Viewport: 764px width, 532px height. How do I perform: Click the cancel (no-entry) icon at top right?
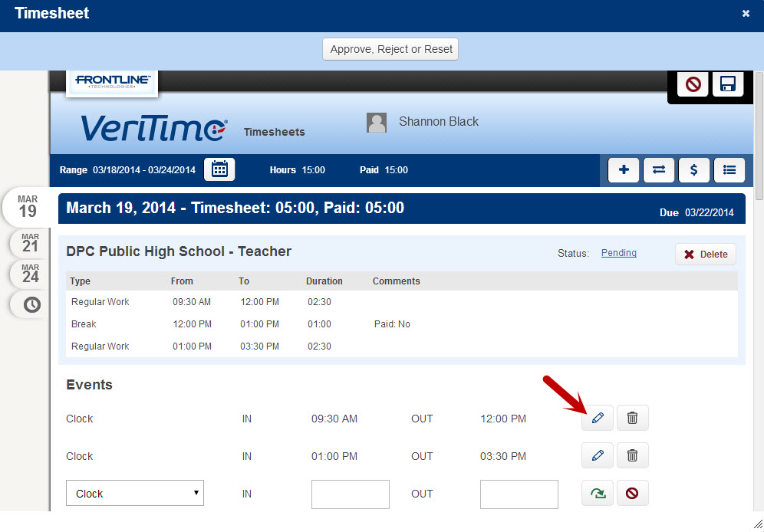(693, 84)
